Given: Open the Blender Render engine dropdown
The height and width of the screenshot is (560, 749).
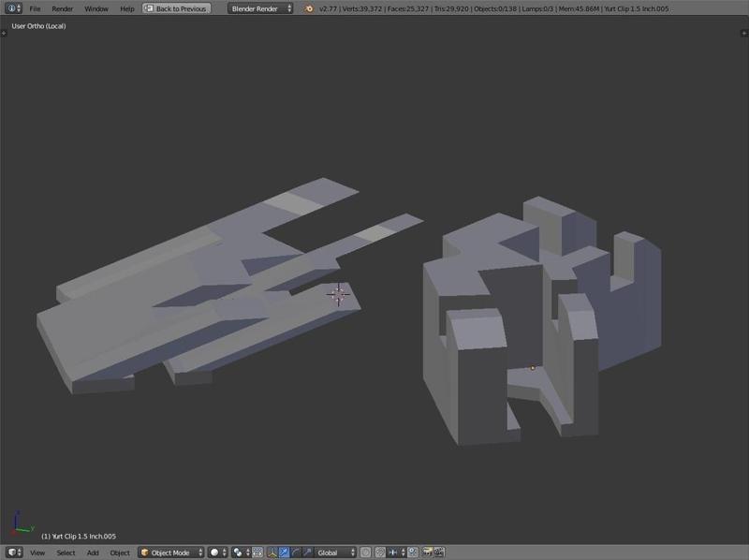Looking at the screenshot, I should pyautogui.click(x=260, y=8).
